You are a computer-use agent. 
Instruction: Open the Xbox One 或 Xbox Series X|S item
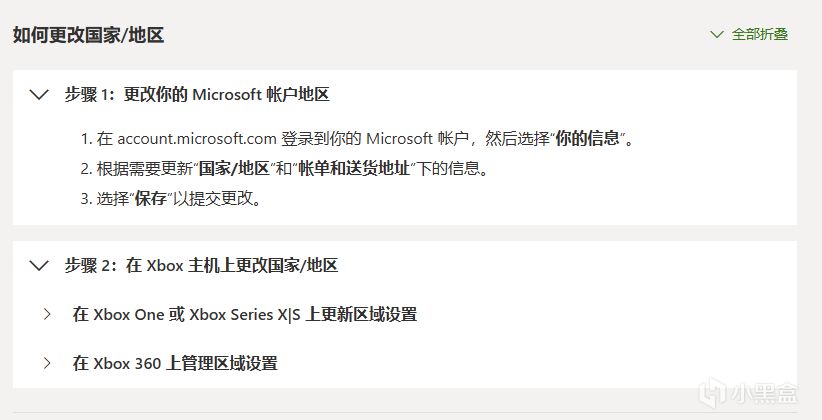(244, 314)
